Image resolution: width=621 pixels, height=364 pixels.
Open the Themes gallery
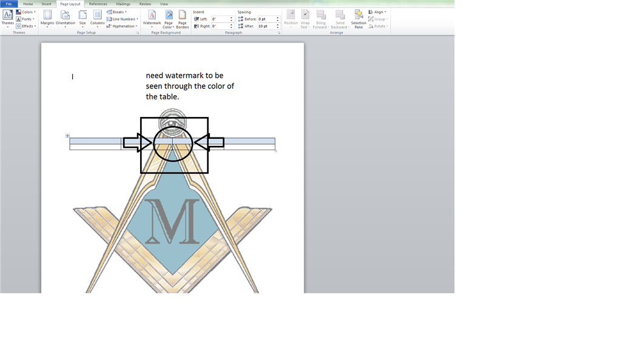point(7,19)
